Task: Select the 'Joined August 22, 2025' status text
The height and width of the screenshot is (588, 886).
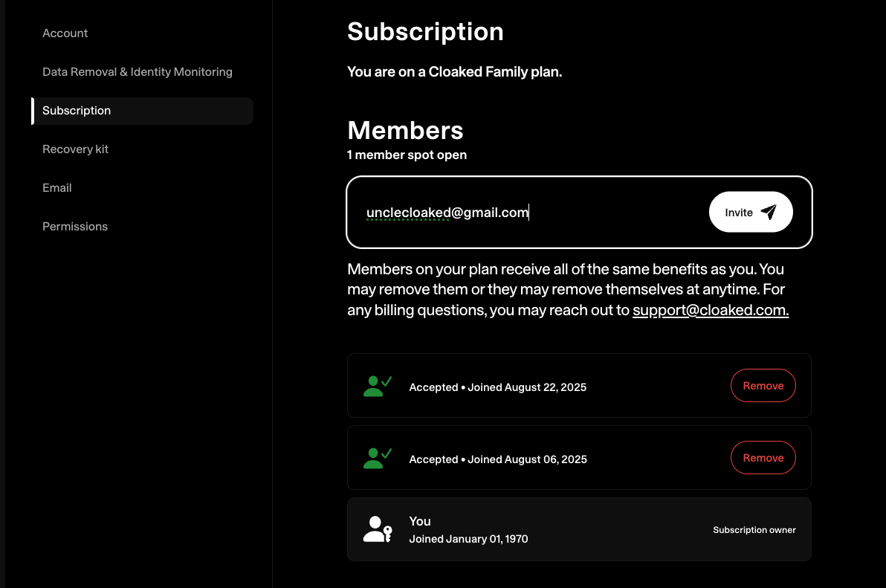Action: [498, 387]
